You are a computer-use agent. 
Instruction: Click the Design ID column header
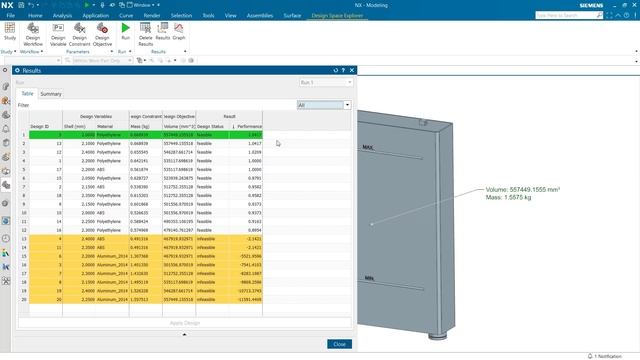pos(46,126)
